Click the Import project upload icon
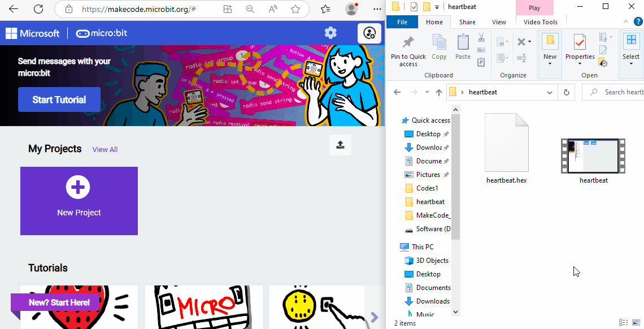The height and width of the screenshot is (329, 644). tap(340, 145)
